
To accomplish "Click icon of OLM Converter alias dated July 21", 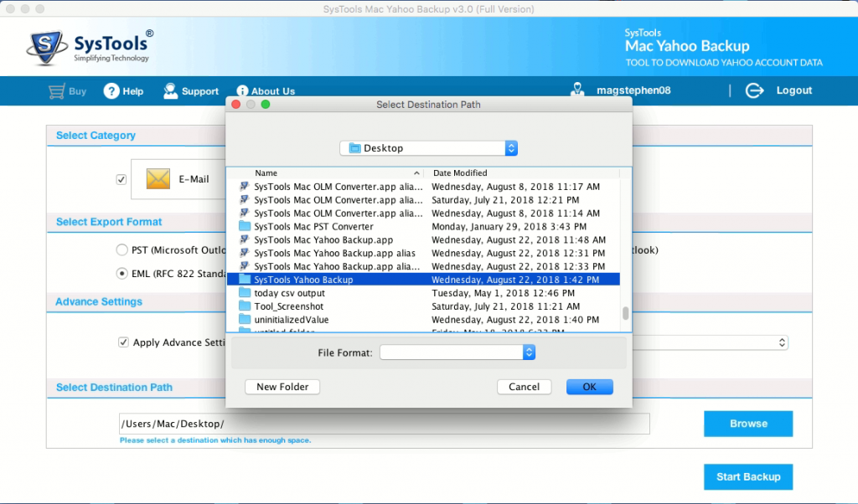I will pyautogui.click(x=245, y=199).
